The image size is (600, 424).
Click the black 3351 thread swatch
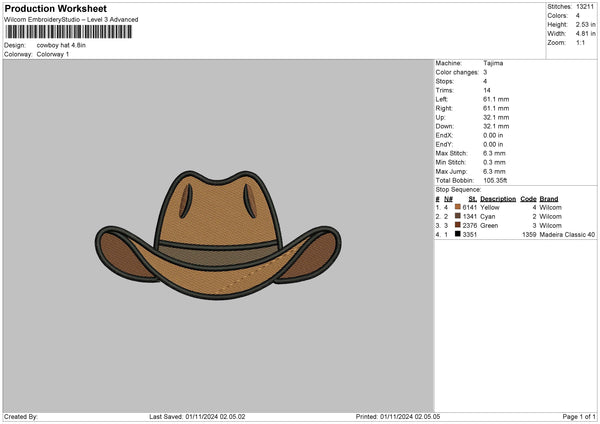click(458, 234)
